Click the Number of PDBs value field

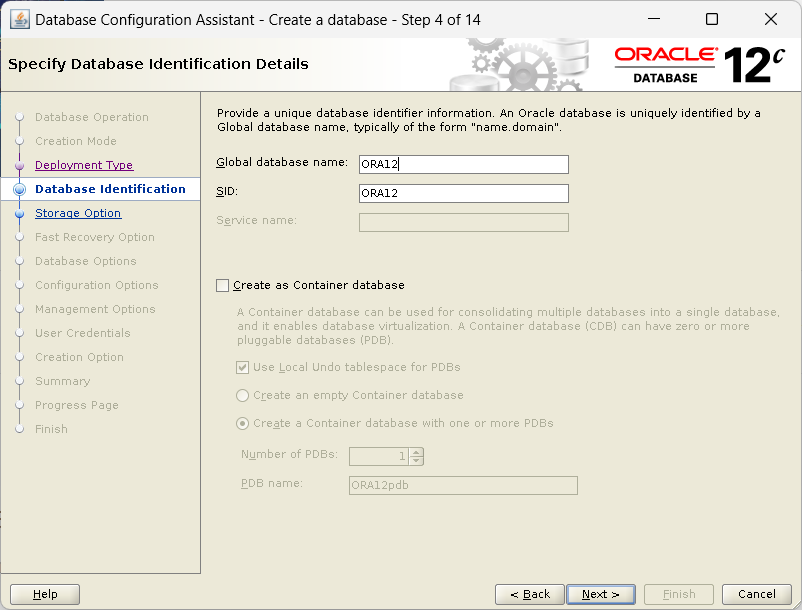click(x=379, y=456)
